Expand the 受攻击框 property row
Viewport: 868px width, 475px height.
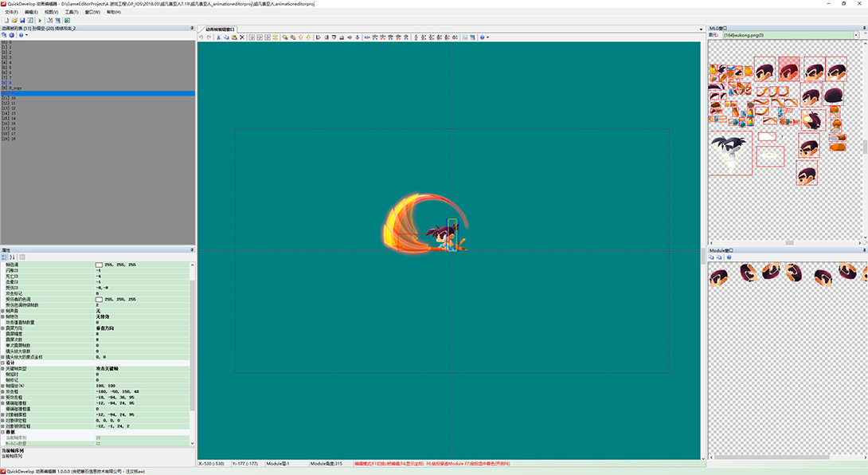click(2, 398)
